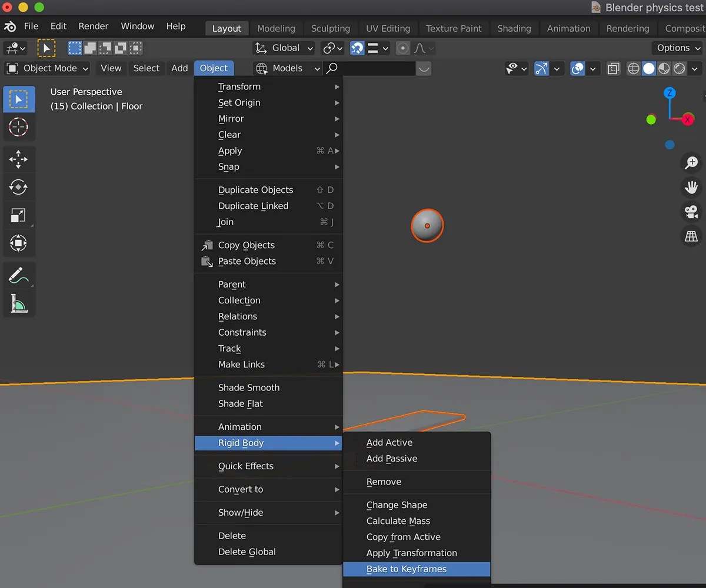Click Shade Smooth in Object menu
Screen dimensions: 706x588
pyautogui.click(x=268, y=388)
